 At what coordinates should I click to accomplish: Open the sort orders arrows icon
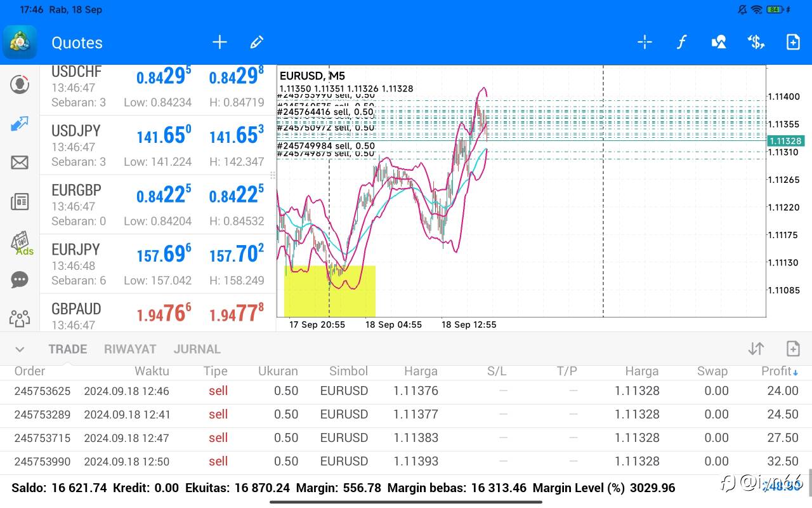coord(756,349)
